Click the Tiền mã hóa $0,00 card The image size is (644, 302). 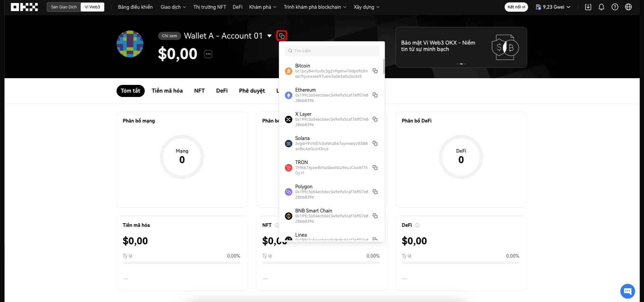click(182, 253)
